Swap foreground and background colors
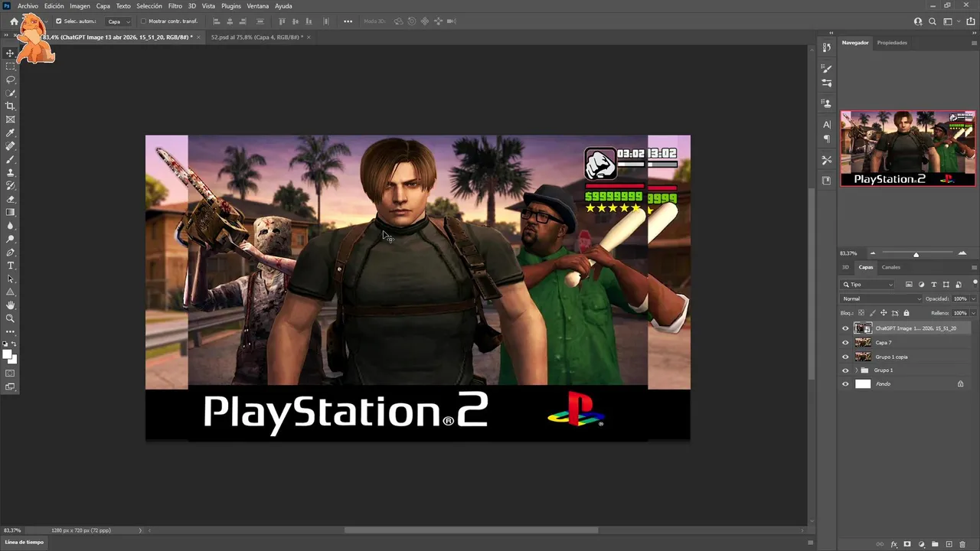 coord(15,344)
